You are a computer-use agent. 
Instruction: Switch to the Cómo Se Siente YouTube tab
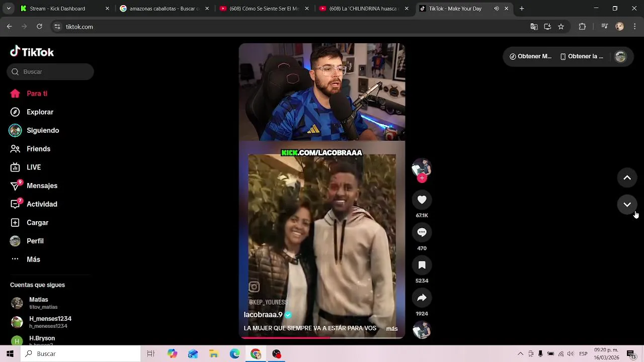tap(264, 9)
